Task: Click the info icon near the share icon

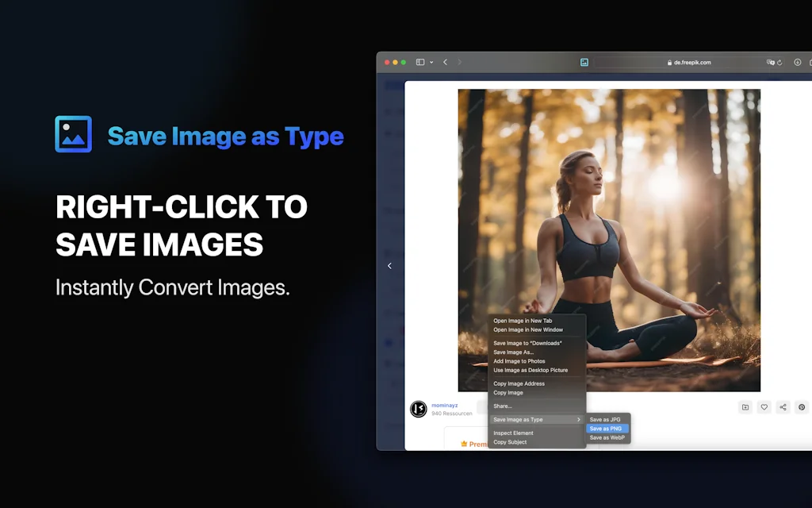Action: 800,406
